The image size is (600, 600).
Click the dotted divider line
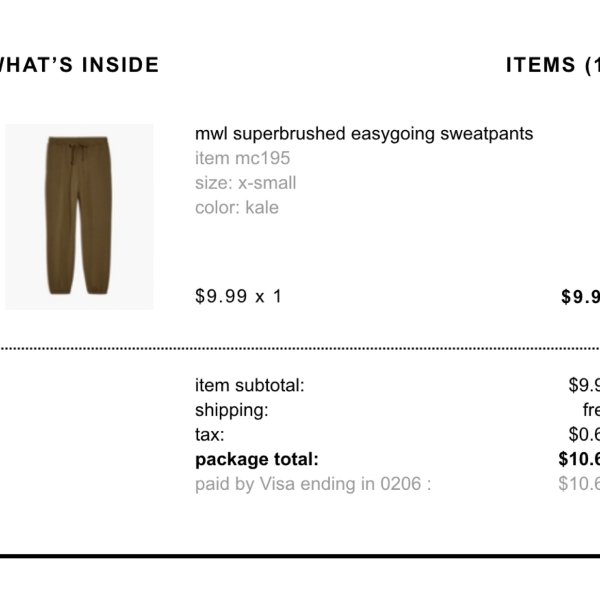point(300,349)
